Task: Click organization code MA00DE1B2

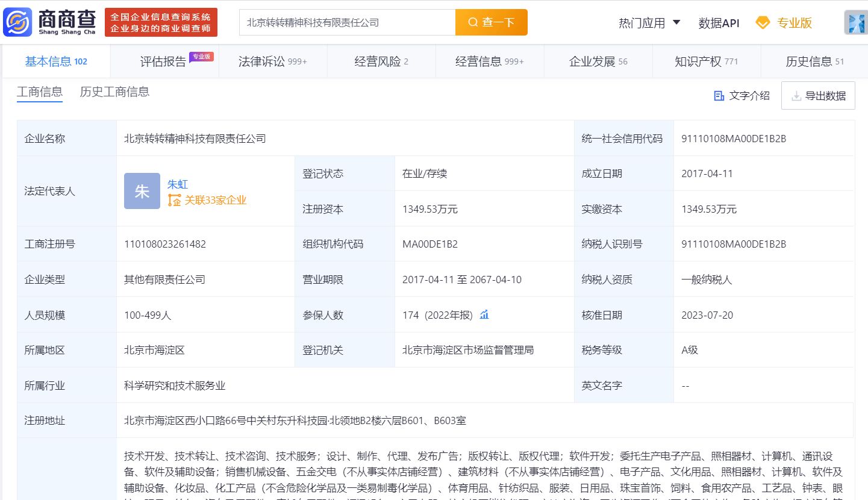Action: [x=430, y=244]
